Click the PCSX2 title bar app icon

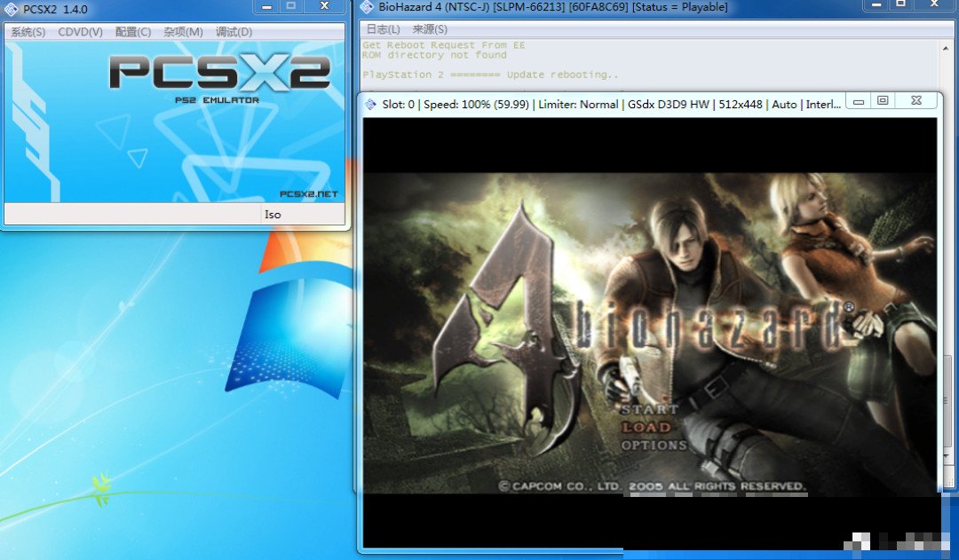click(11, 9)
